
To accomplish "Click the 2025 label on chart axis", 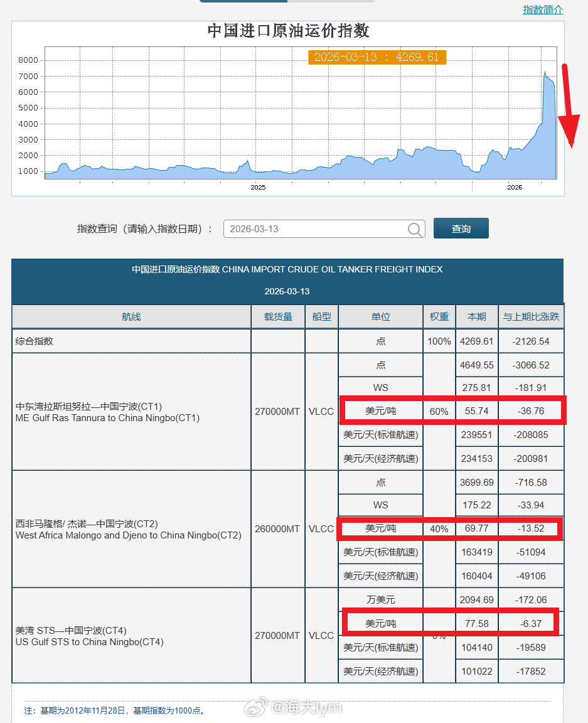I will click(258, 187).
